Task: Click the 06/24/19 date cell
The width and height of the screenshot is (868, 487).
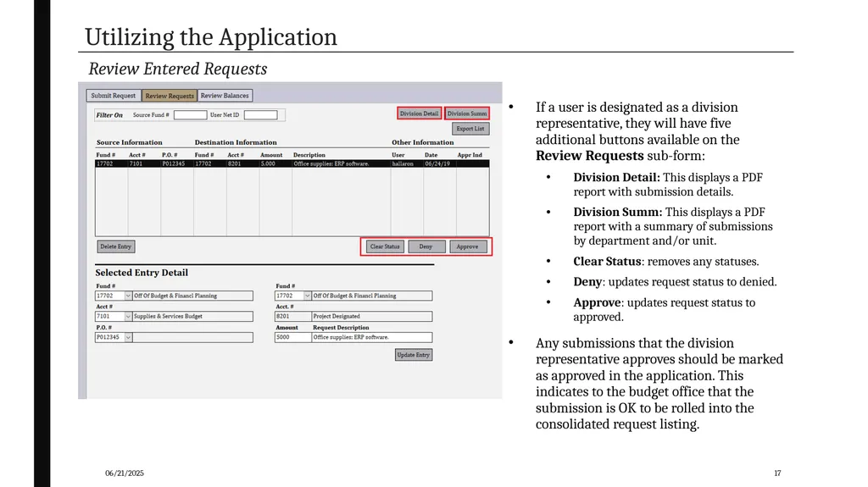Action: 440,163
